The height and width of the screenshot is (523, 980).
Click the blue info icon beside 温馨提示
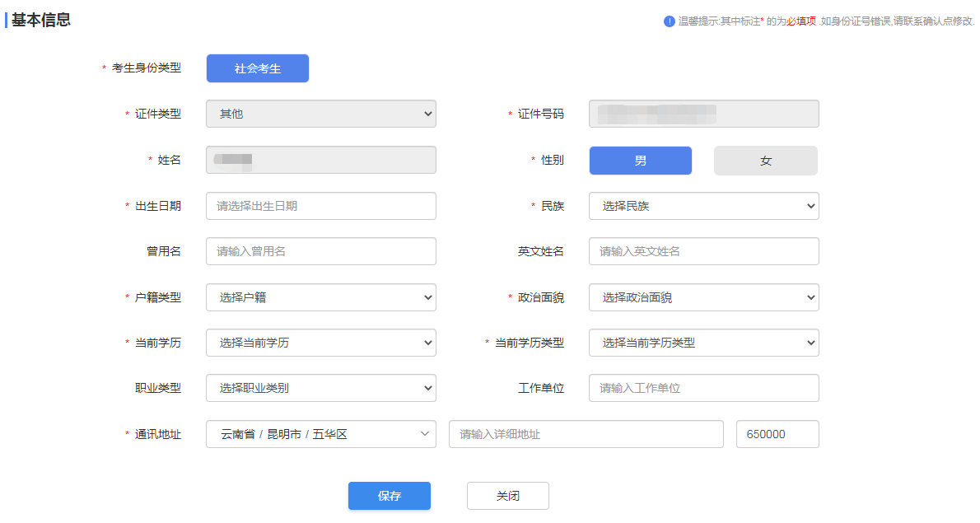coord(670,21)
